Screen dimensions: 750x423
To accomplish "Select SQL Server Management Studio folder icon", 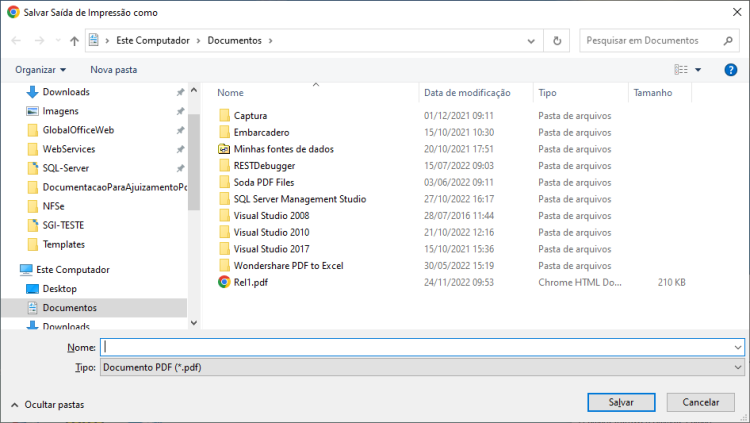I will [224, 199].
